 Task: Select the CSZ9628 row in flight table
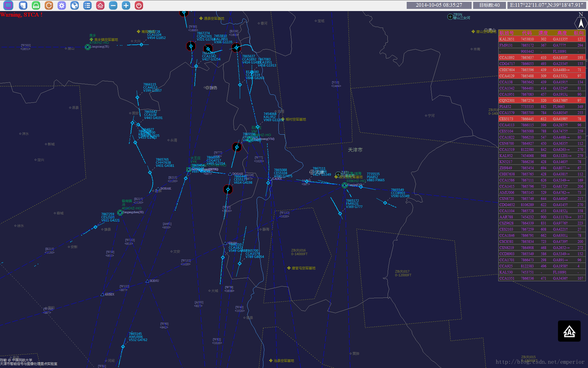pos(542,223)
